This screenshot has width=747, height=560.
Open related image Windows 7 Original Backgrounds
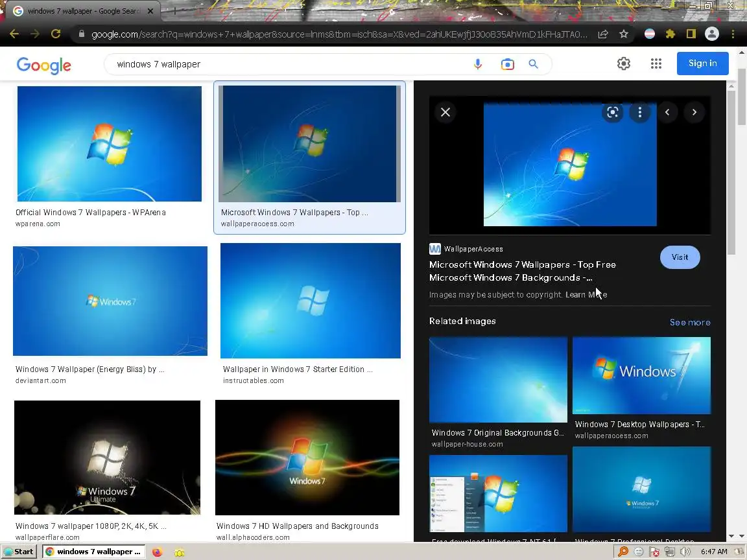click(498, 380)
